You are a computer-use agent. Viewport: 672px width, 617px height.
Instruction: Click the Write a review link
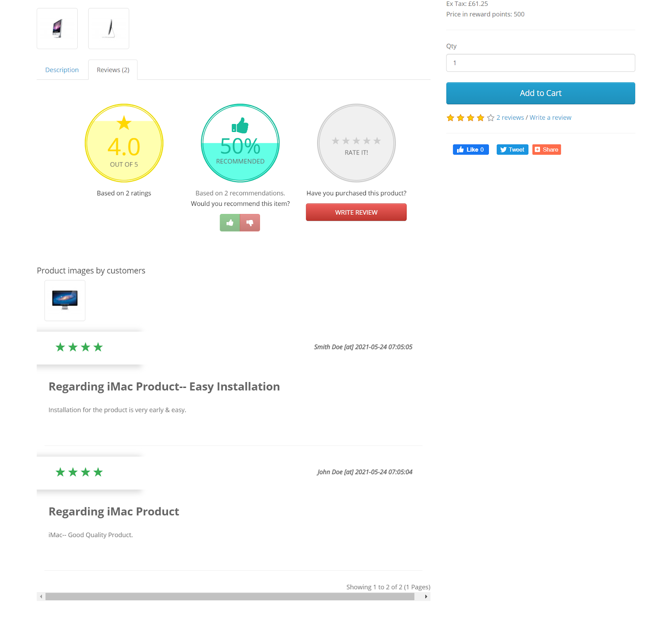(x=550, y=117)
